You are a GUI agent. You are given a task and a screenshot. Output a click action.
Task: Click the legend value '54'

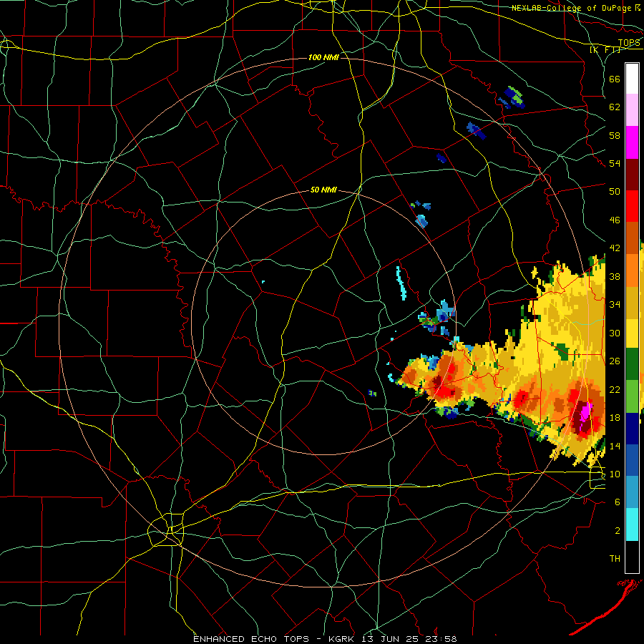click(x=615, y=163)
